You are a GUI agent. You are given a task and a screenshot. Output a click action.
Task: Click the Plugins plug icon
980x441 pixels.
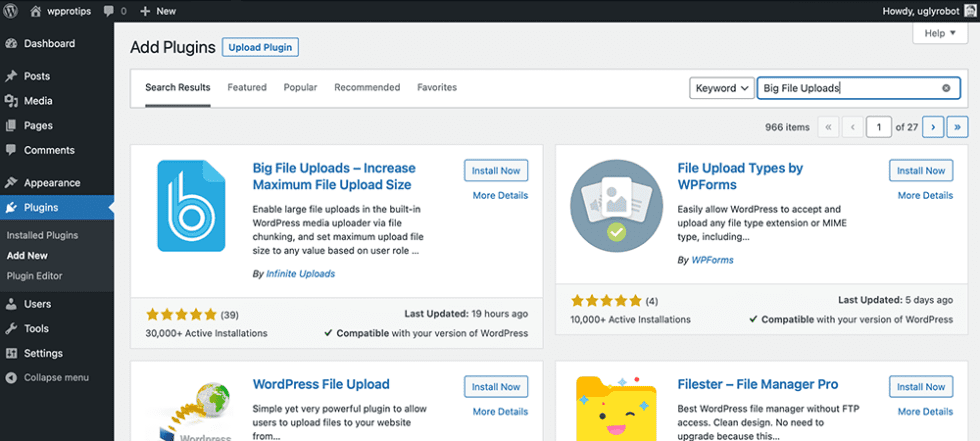(11, 208)
